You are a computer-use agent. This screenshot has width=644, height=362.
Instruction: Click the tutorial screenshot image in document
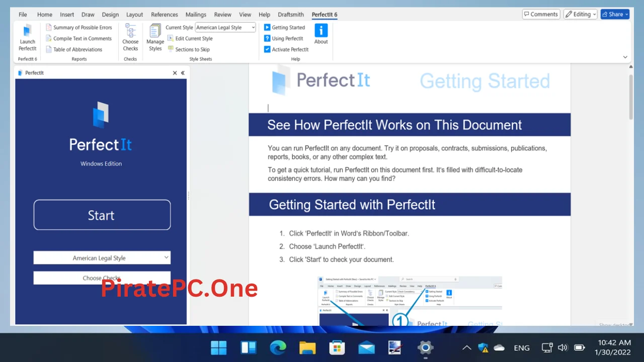[x=410, y=301]
